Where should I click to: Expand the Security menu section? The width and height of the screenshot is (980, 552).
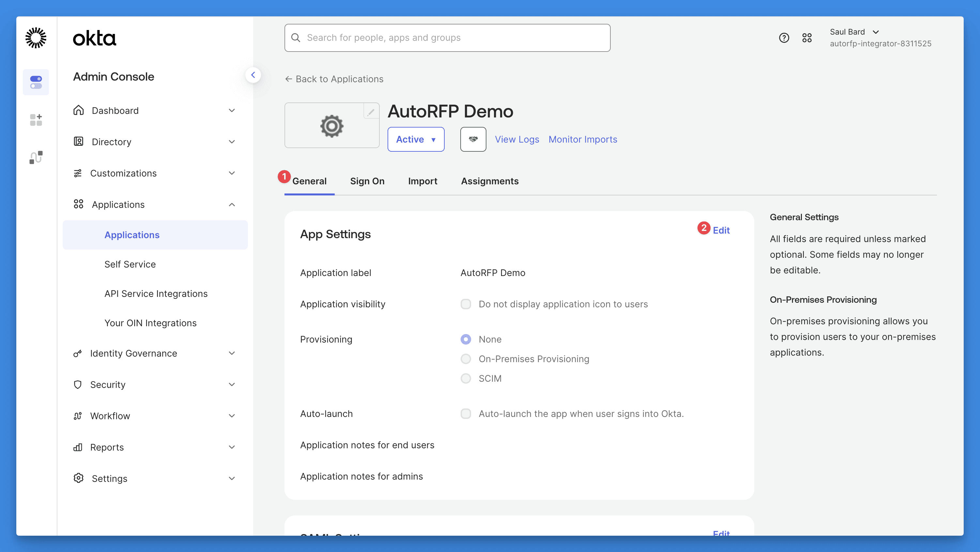click(154, 385)
